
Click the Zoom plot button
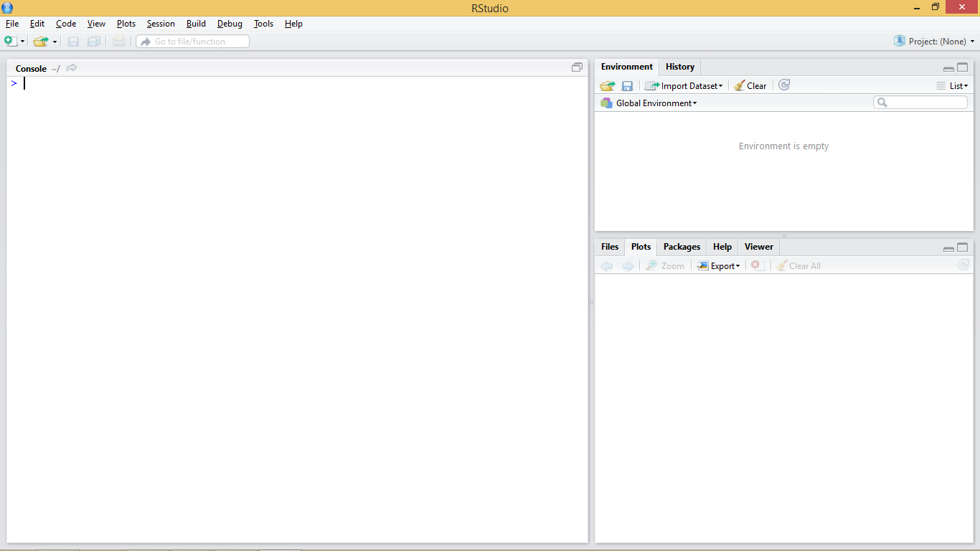click(665, 265)
